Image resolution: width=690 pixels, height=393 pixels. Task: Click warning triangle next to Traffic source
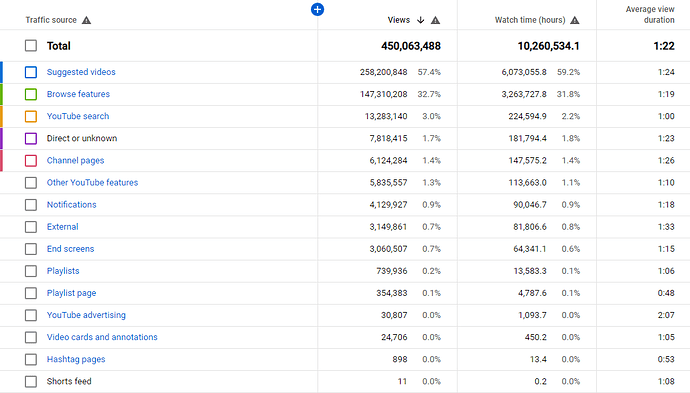[x=87, y=20]
